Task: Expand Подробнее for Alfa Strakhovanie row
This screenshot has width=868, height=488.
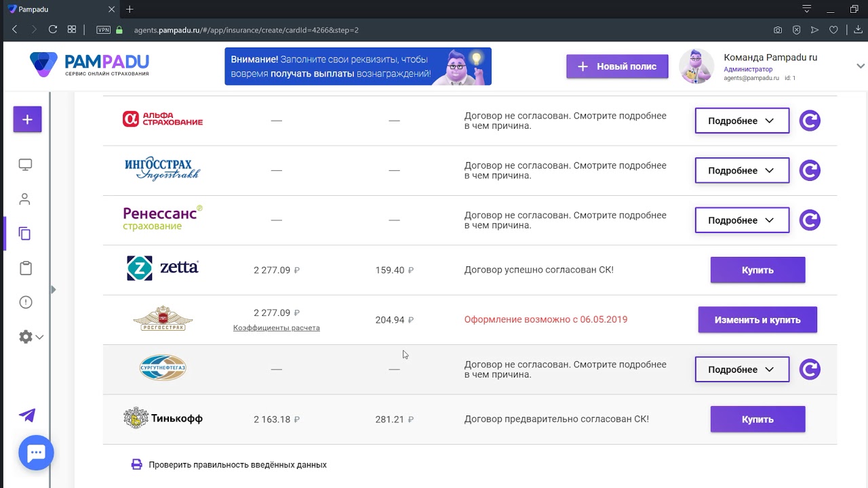Action: [742, 121]
